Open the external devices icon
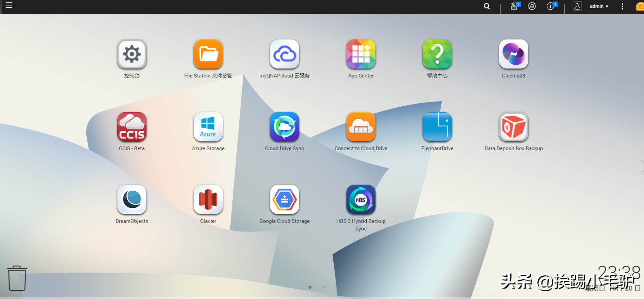The width and height of the screenshot is (644, 299). coord(532,6)
